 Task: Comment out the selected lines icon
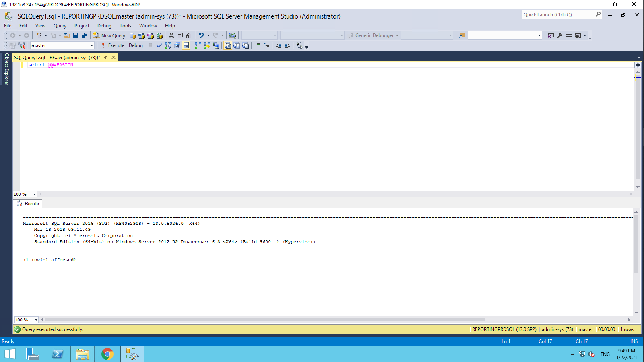click(x=258, y=45)
